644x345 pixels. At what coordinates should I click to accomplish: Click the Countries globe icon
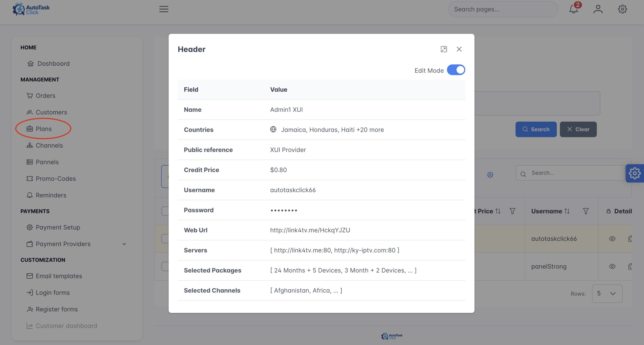pos(273,130)
